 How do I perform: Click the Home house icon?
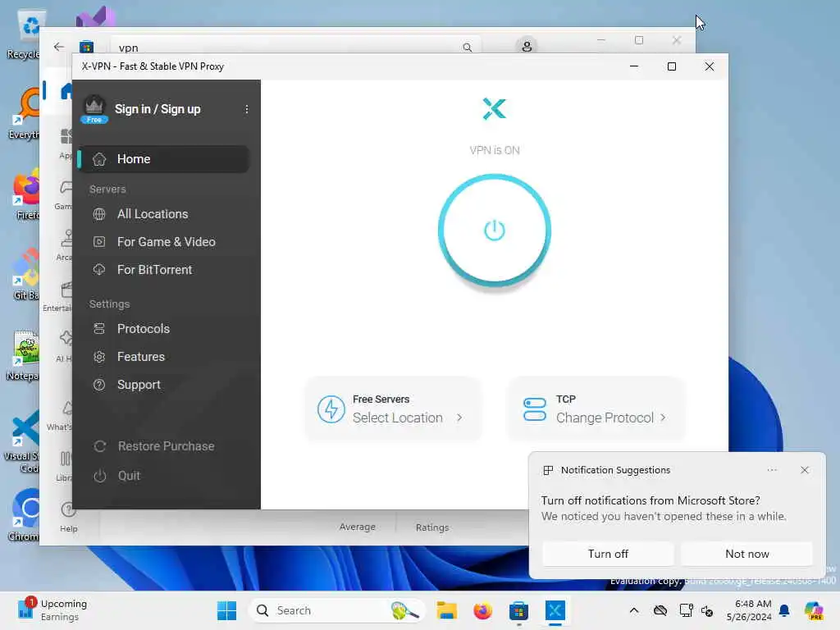pos(99,159)
